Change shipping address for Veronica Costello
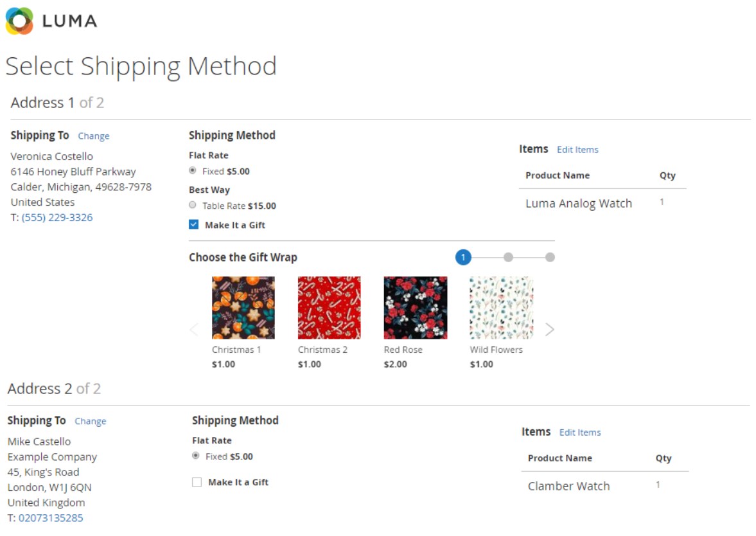Image resolution: width=756 pixels, height=536 pixels. point(94,136)
